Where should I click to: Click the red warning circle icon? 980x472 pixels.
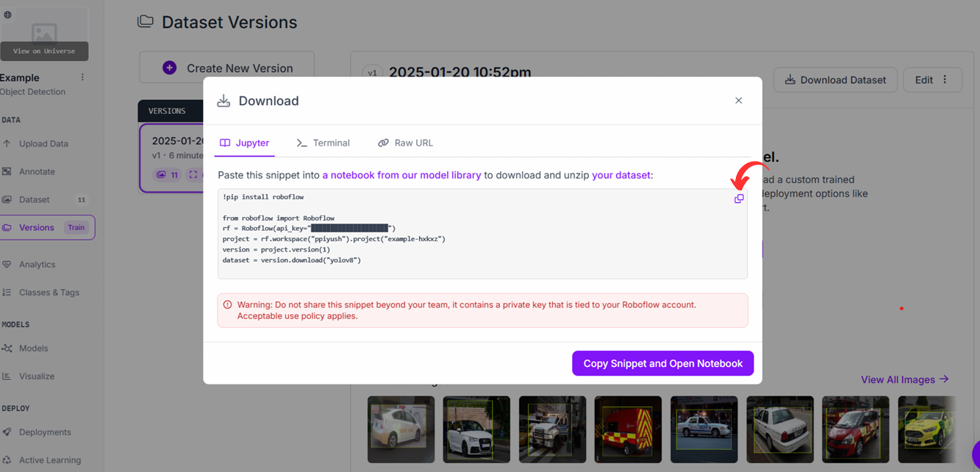(x=227, y=304)
